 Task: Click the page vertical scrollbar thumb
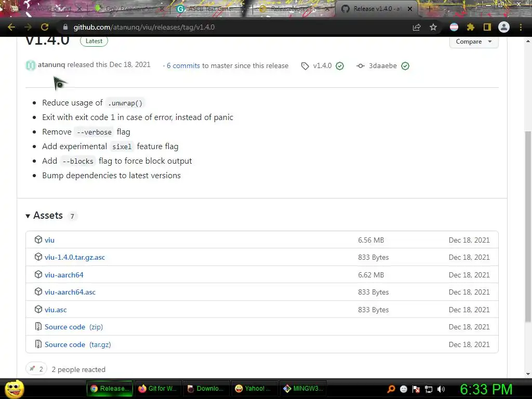(x=528, y=227)
